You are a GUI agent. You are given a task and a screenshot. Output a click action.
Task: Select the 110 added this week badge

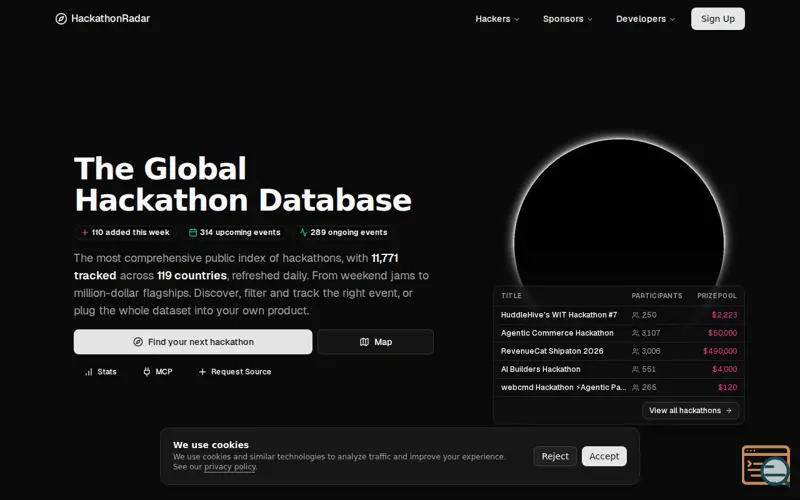tap(126, 233)
